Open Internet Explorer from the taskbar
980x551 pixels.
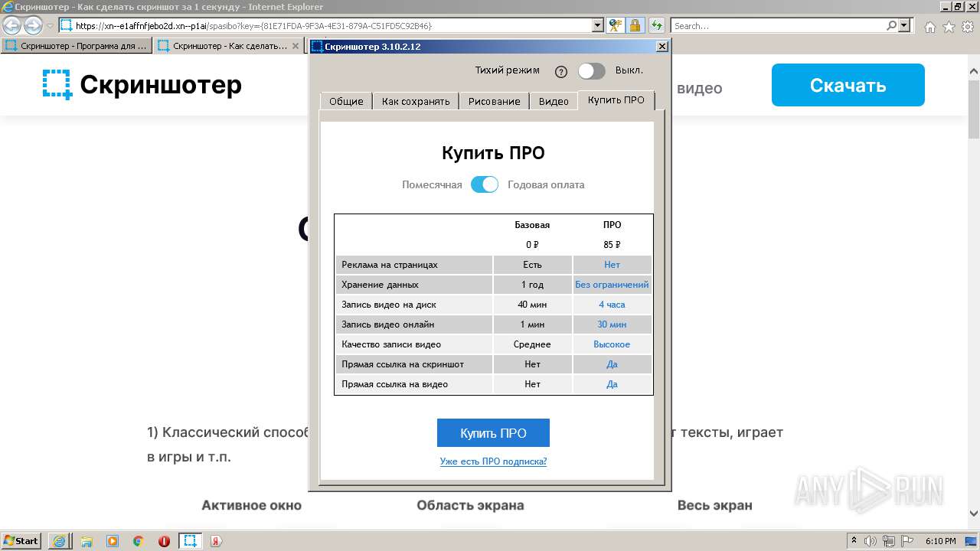(x=60, y=540)
